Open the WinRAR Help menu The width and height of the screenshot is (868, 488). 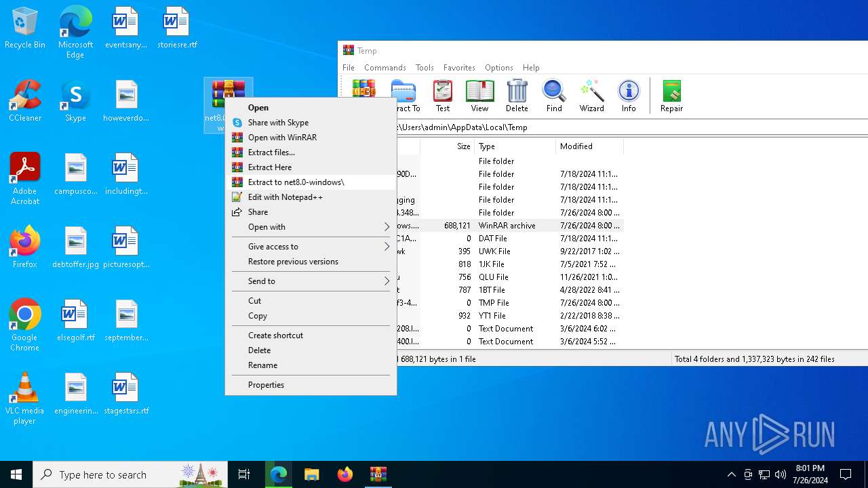(x=531, y=68)
